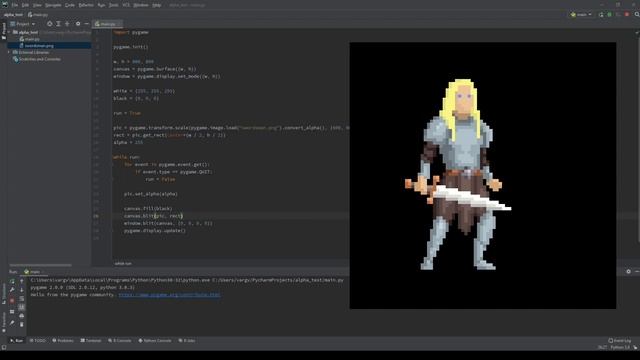640x360 pixels.
Task: Click the Rerun icon in Run panel
Action: pyautogui.click(x=12, y=281)
